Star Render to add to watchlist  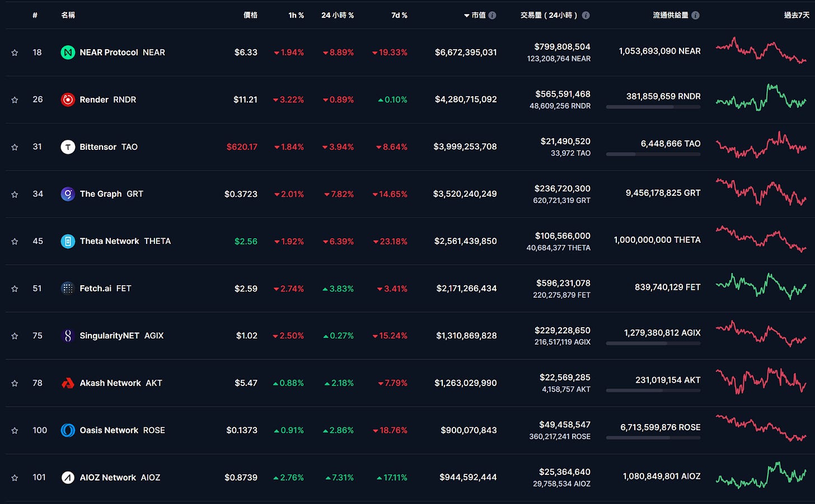(15, 100)
